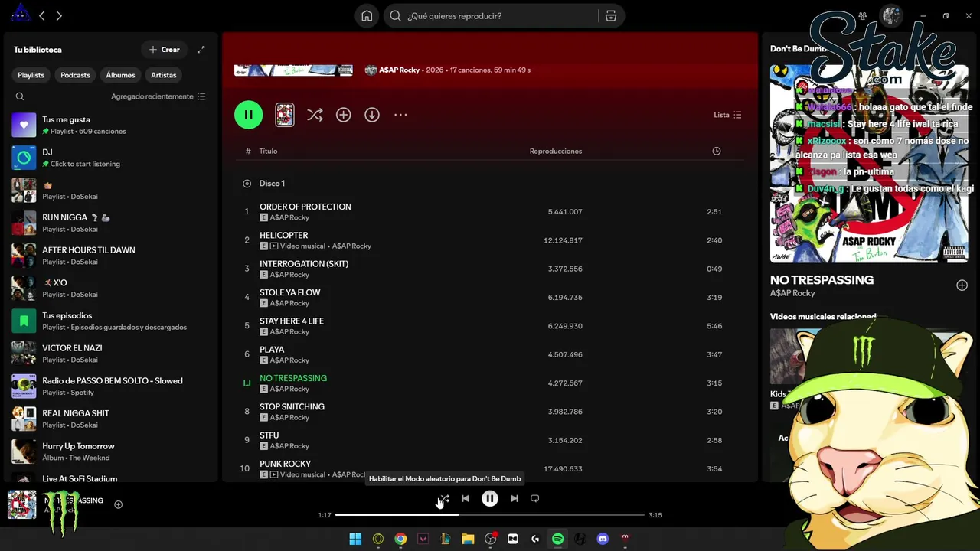Image resolution: width=980 pixels, height=551 pixels.
Task: Skip to the next track
Action: coord(514,498)
